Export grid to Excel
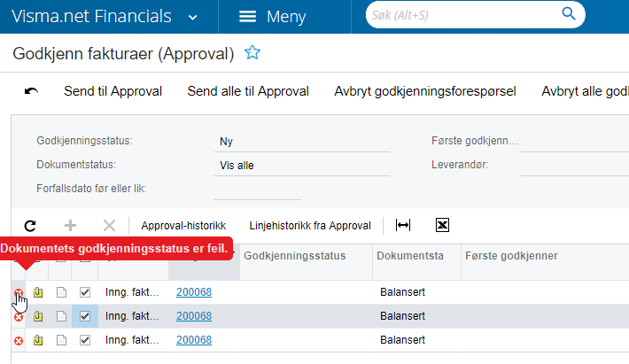The image size is (629, 364). (x=443, y=226)
